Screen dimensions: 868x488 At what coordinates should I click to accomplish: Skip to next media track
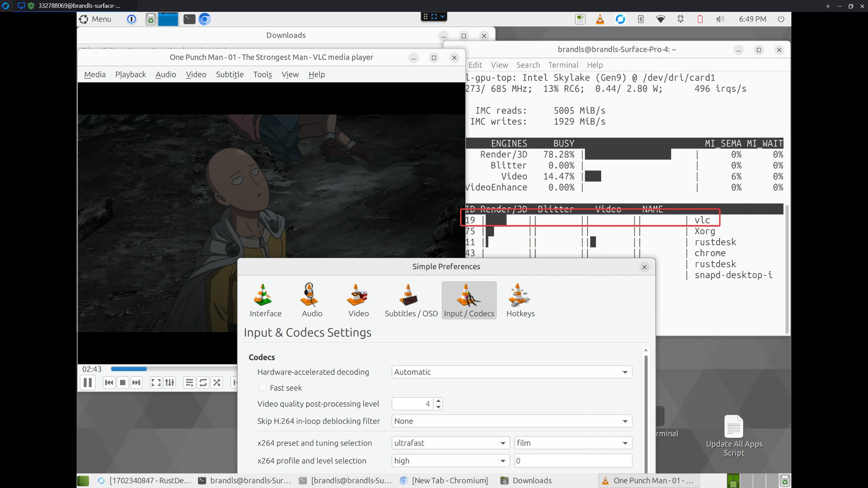136,383
